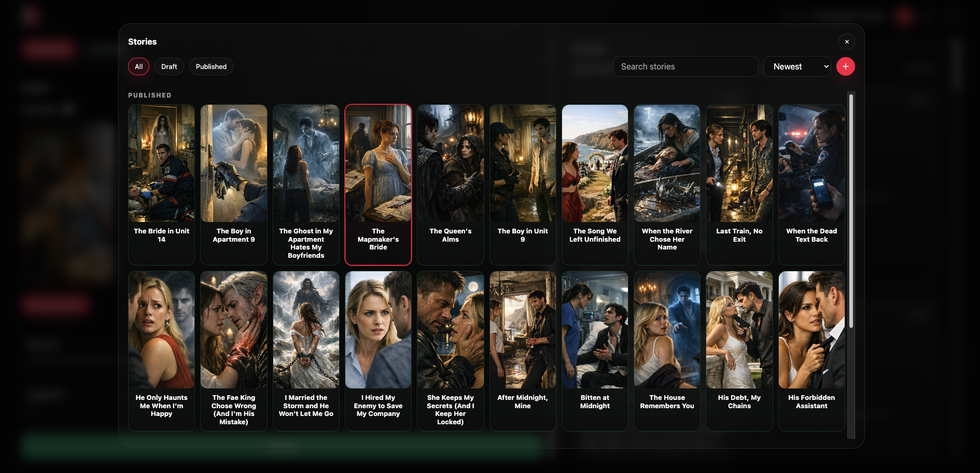Viewport: 980px width, 473px height.
Task: Open The Queen's Alms cover
Action: click(451, 163)
